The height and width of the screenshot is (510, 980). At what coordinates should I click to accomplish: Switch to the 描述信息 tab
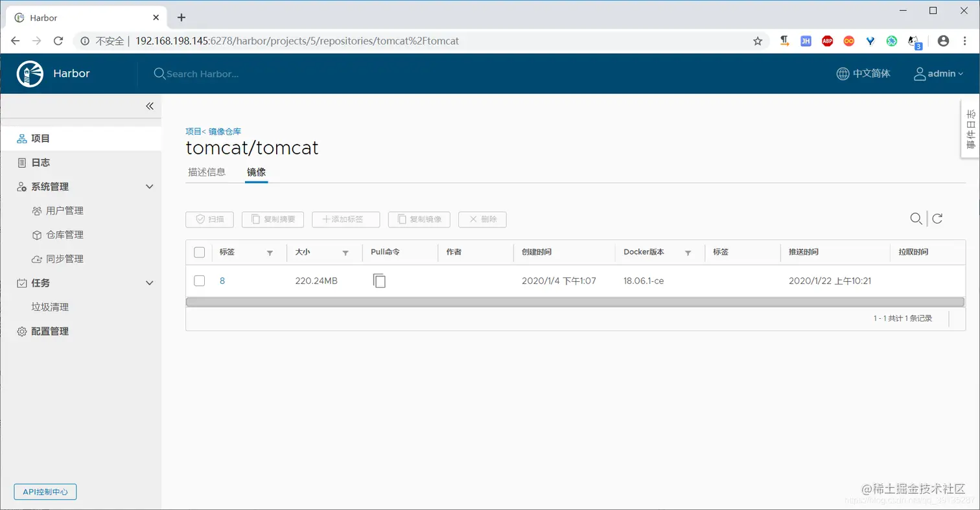tap(207, 172)
